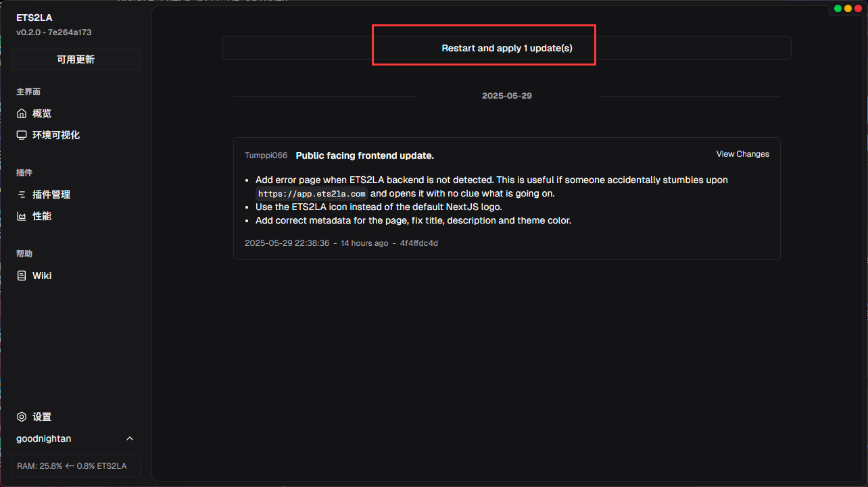
Task: Click the commit hash 4f4ffdc4d
Action: (419, 243)
